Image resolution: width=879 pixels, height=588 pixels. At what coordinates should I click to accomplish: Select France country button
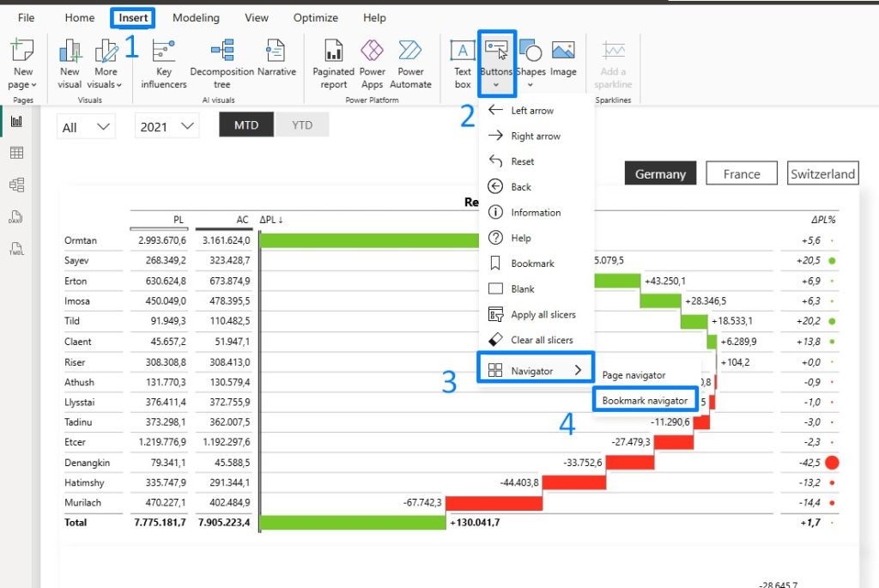pos(741,173)
